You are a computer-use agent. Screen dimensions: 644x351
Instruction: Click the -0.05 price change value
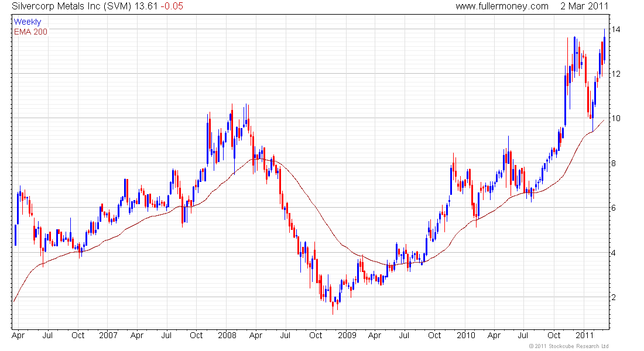click(x=174, y=6)
